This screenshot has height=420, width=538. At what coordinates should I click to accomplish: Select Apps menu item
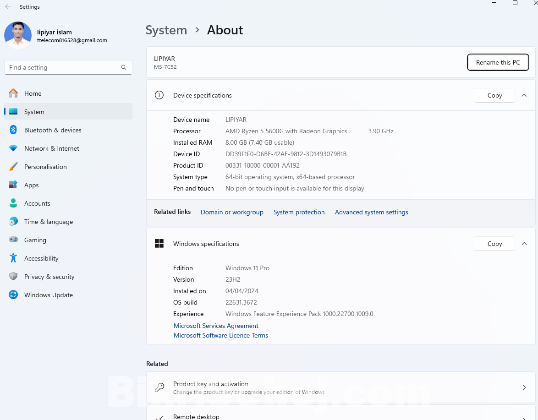(x=68, y=185)
